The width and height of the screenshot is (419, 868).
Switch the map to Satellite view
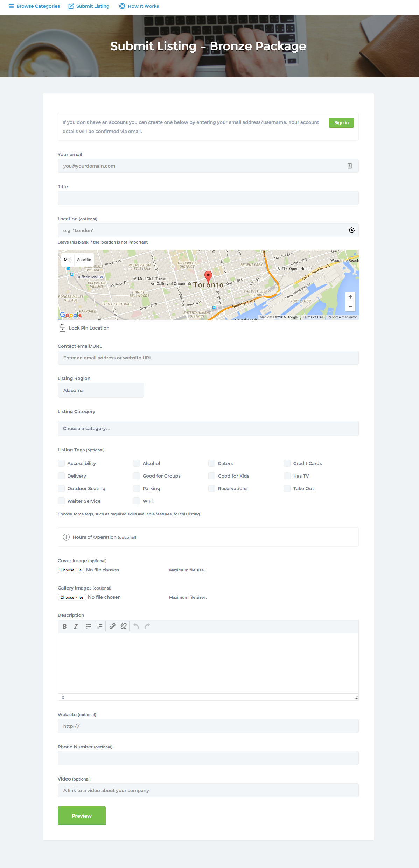[x=84, y=260]
